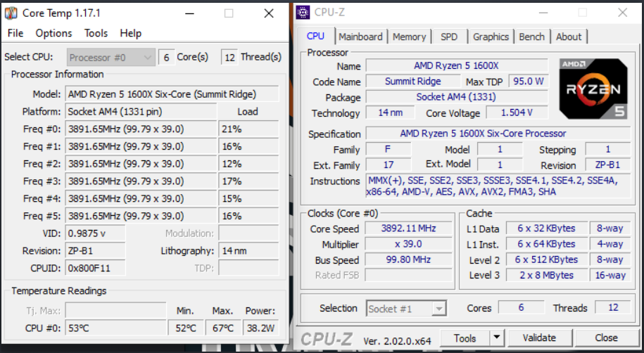Viewport: 644px width, 353px height.
Task: Click the Core Temp Model field
Action: click(x=172, y=94)
